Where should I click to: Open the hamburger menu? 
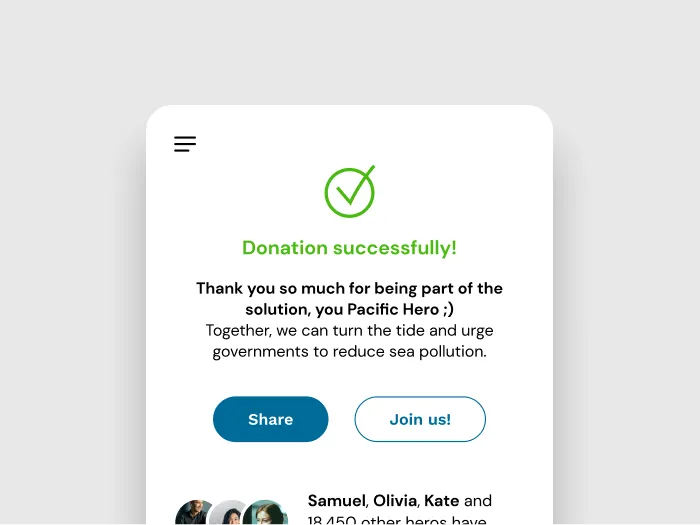tap(185, 144)
